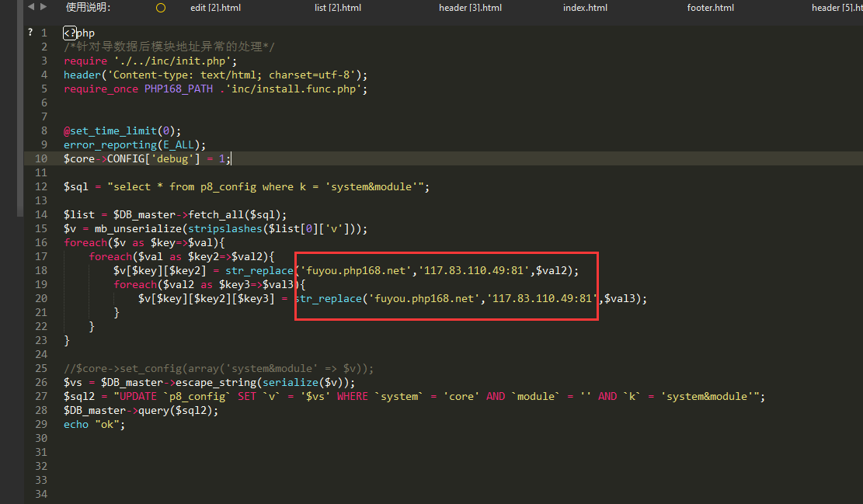This screenshot has height=504, width=863.
Task: Switch to the list [2].html tab
Action: [x=338, y=8]
